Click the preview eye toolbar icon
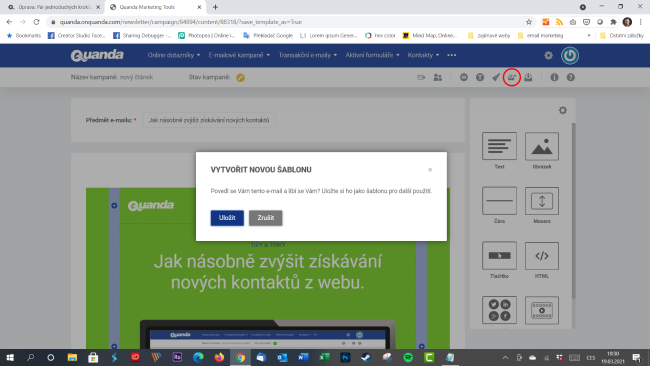 coord(463,77)
